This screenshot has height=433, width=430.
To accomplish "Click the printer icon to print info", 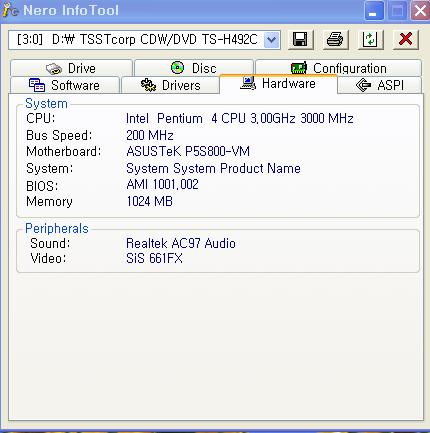I will click(335, 40).
